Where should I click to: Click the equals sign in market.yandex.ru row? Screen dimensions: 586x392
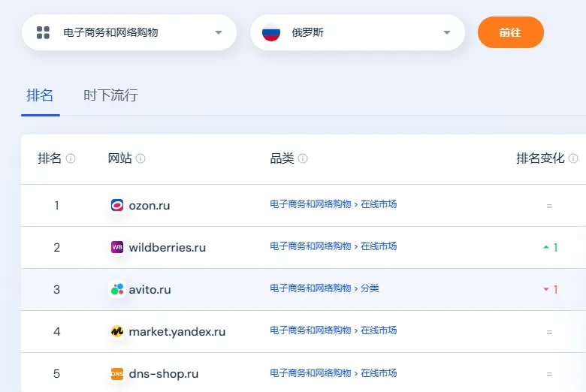(x=549, y=332)
